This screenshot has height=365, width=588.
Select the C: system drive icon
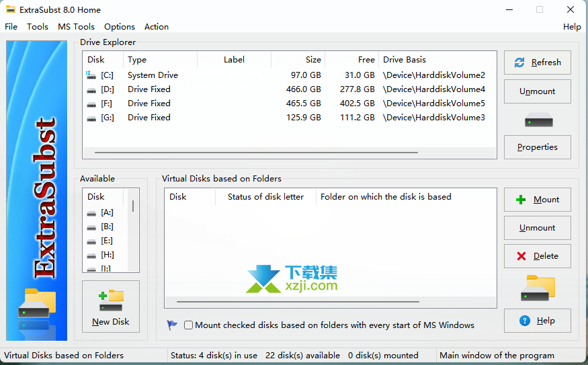coord(91,75)
